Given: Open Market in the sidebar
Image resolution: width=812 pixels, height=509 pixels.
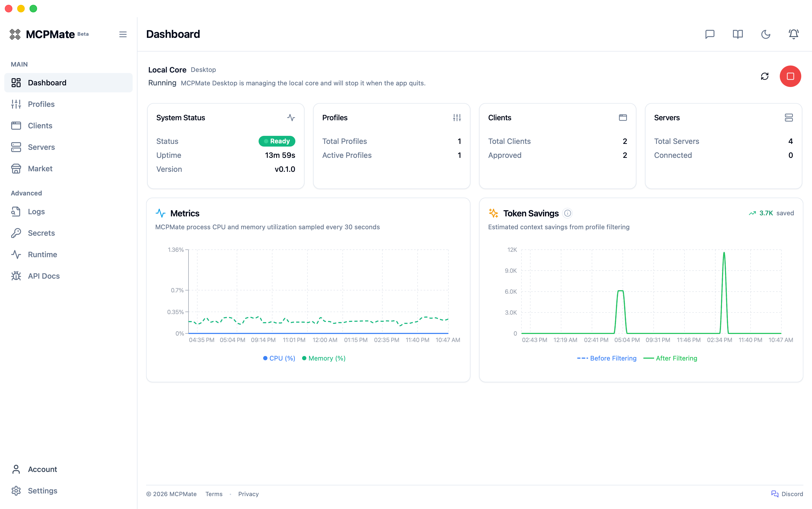Looking at the screenshot, I should point(68,169).
